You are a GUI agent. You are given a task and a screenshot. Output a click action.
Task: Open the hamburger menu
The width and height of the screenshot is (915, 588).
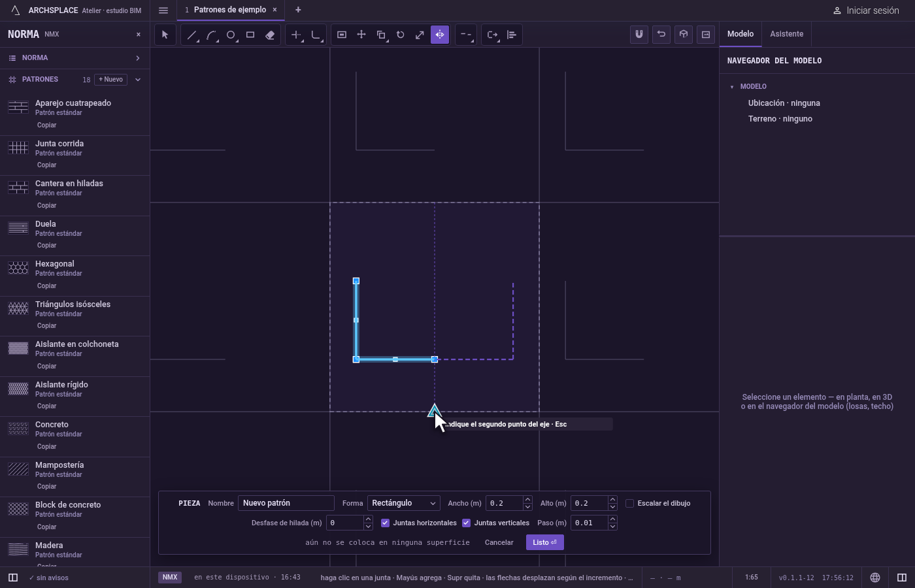[x=163, y=10]
